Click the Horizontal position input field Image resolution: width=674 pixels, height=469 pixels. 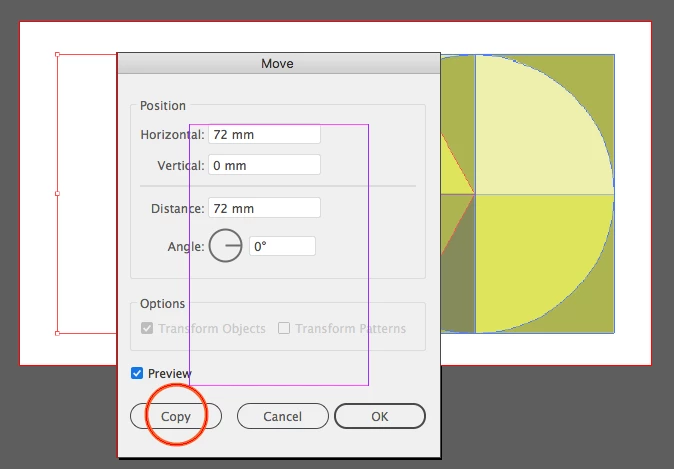(264, 135)
